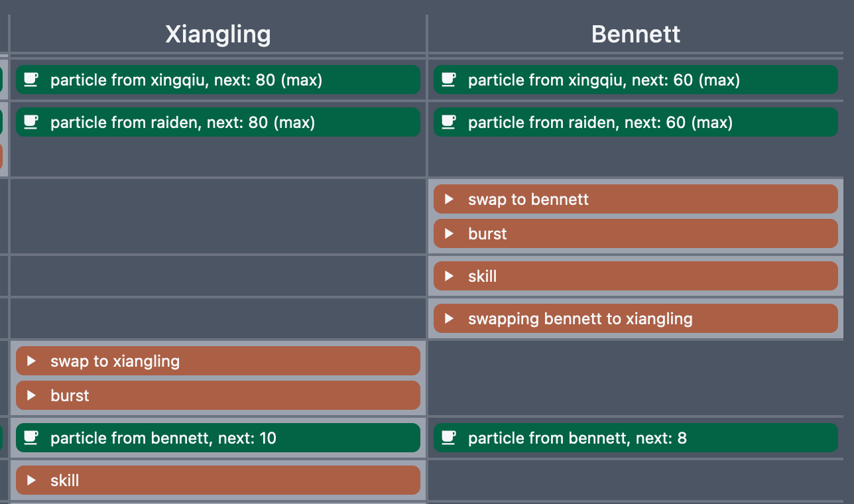Click the 'particle from xingqiu, next: 60 (max)' chip
854x504 pixels.
pyautogui.click(x=635, y=79)
